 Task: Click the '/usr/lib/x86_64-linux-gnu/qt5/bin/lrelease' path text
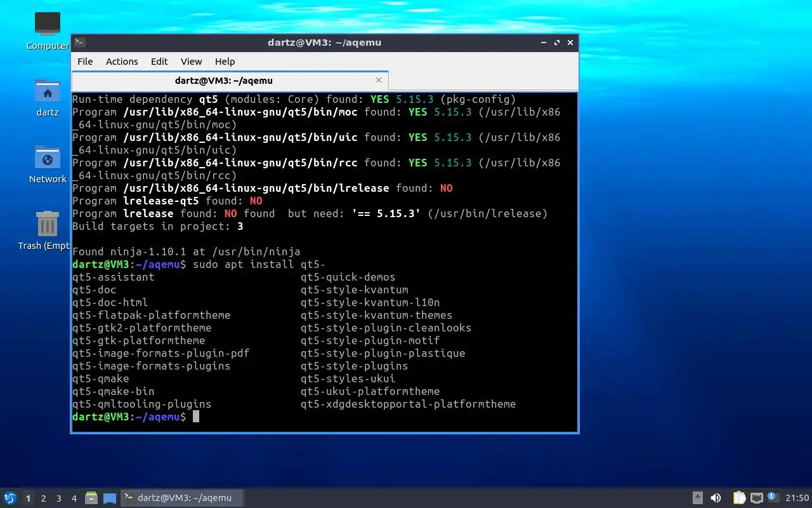[256, 188]
